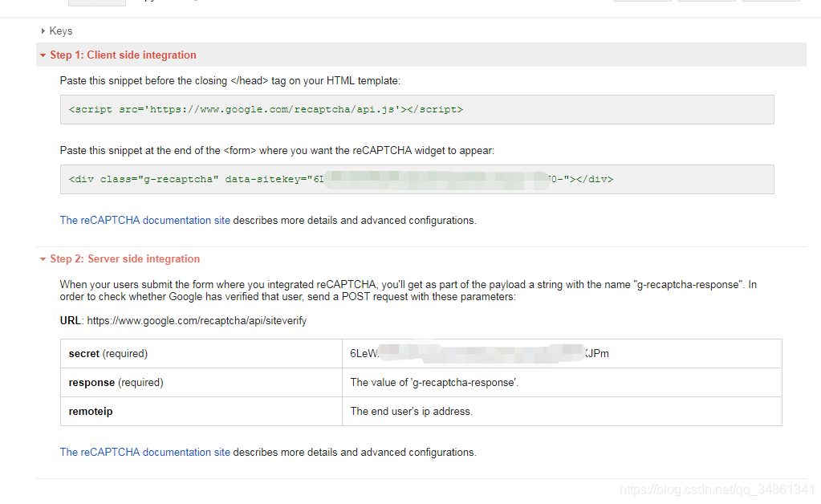
Task: Click 'The value of g-recaptcha-response' cell
Action: point(562,382)
